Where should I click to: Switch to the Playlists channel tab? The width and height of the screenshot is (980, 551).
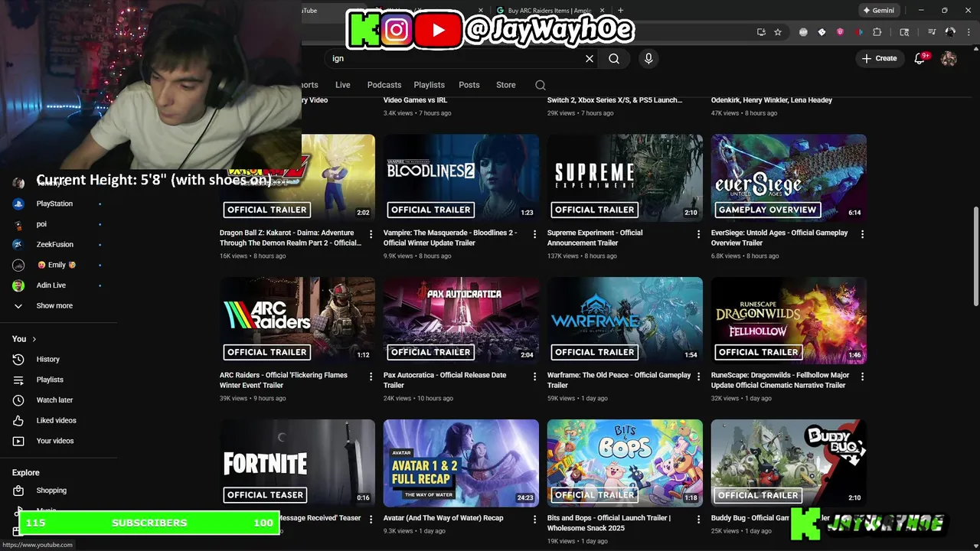click(429, 85)
